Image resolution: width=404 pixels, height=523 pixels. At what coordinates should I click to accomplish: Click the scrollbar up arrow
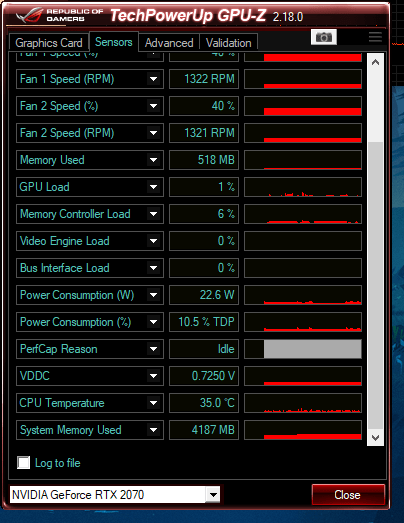pos(375,62)
